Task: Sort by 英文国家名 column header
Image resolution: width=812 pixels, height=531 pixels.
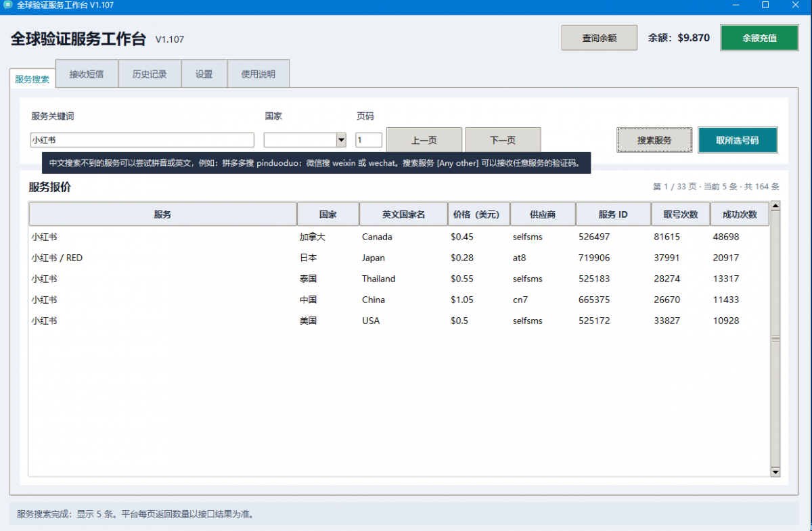Action: (x=403, y=214)
